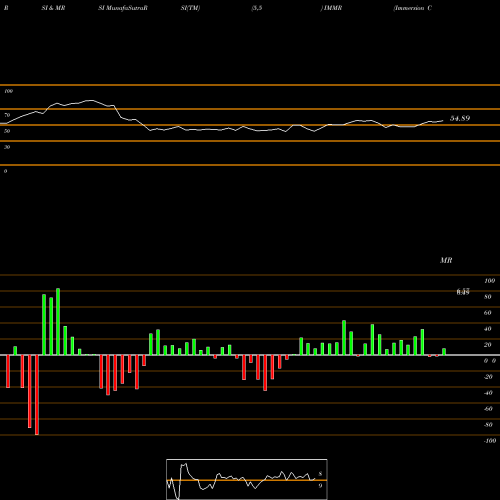Click the 'Immersion C' company name
This screenshot has height=500, width=500.
click(x=413, y=8)
